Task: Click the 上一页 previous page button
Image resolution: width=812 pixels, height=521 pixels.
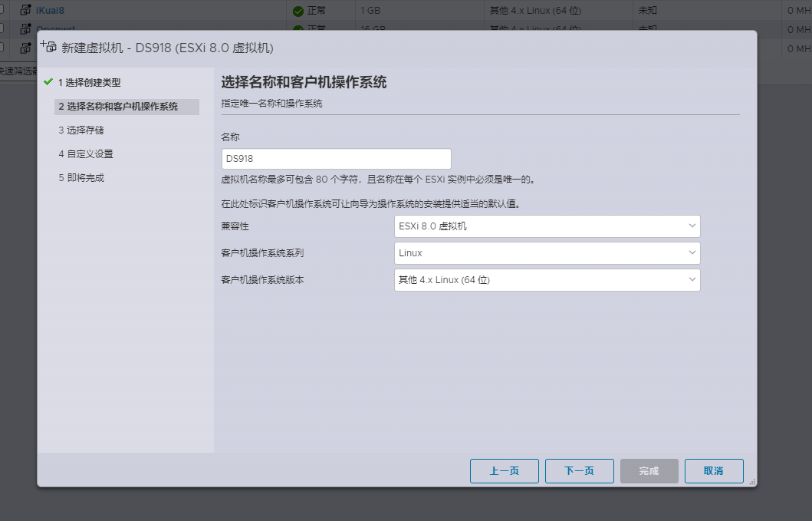Action: click(504, 471)
